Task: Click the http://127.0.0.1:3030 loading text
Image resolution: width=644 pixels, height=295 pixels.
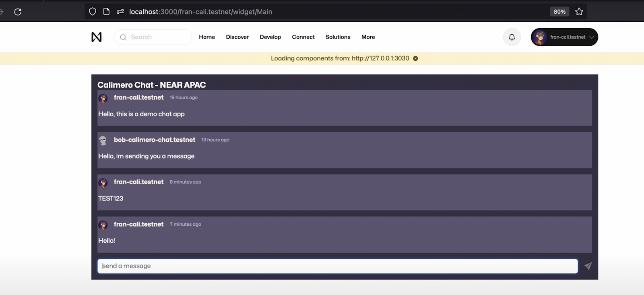Action: (380, 58)
